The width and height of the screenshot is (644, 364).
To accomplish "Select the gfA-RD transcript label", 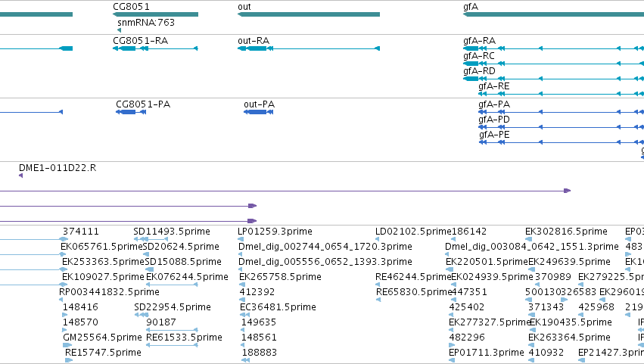I will point(479,71).
